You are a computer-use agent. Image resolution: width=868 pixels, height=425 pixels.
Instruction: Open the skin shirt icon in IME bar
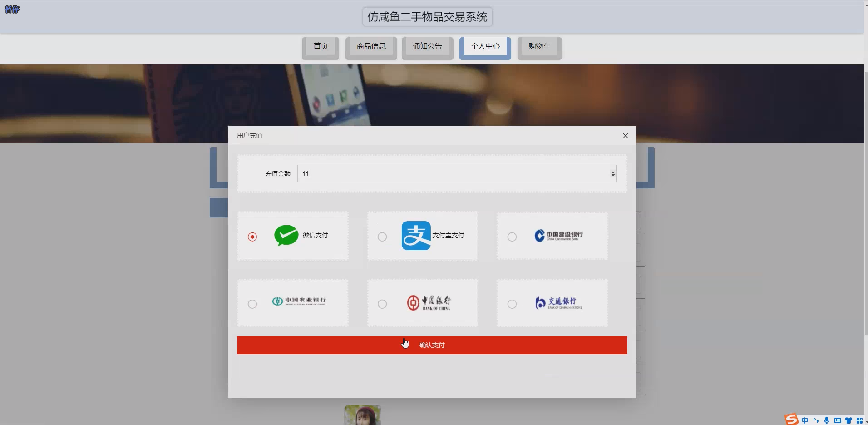[x=848, y=420]
